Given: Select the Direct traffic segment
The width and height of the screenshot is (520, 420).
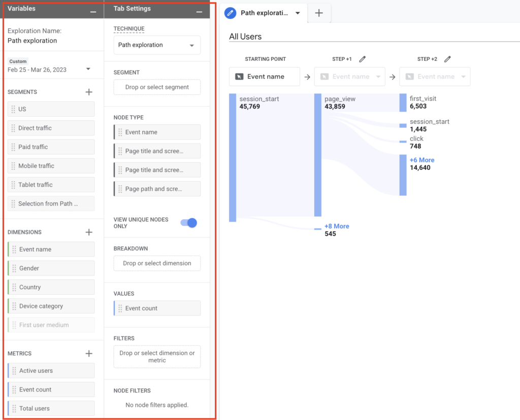Looking at the screenshot, I should [x=51, y=128].
